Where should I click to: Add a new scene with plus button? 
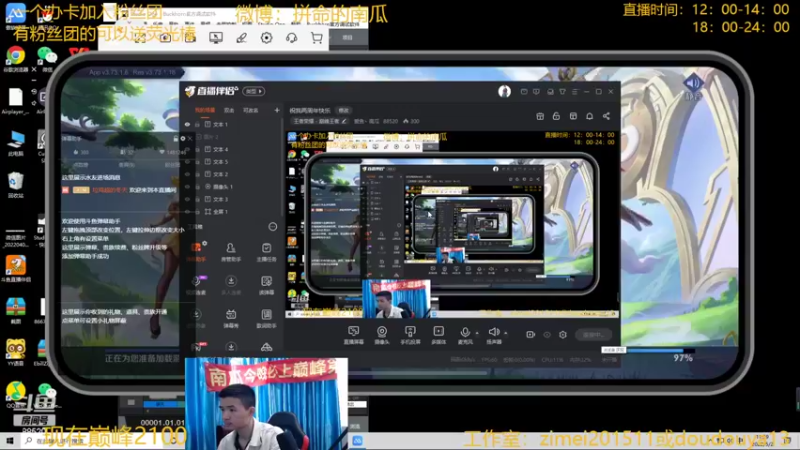pos(277,110)
